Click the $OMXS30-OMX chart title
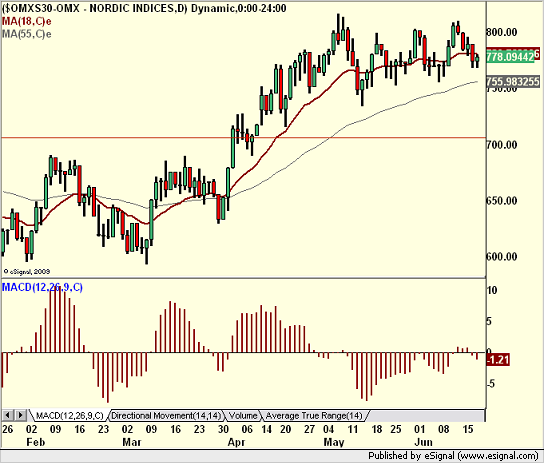 click(144, 8)
